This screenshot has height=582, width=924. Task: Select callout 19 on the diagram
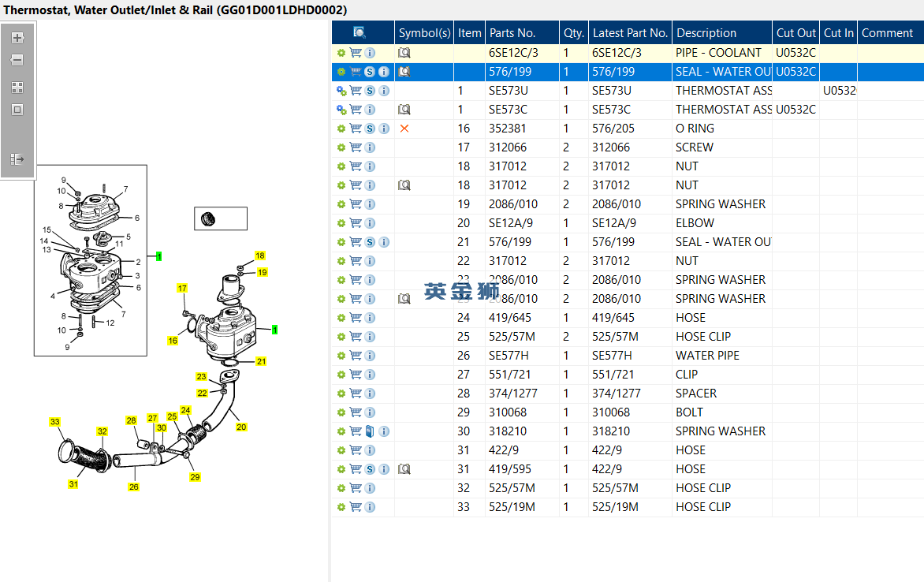(263, 272)
